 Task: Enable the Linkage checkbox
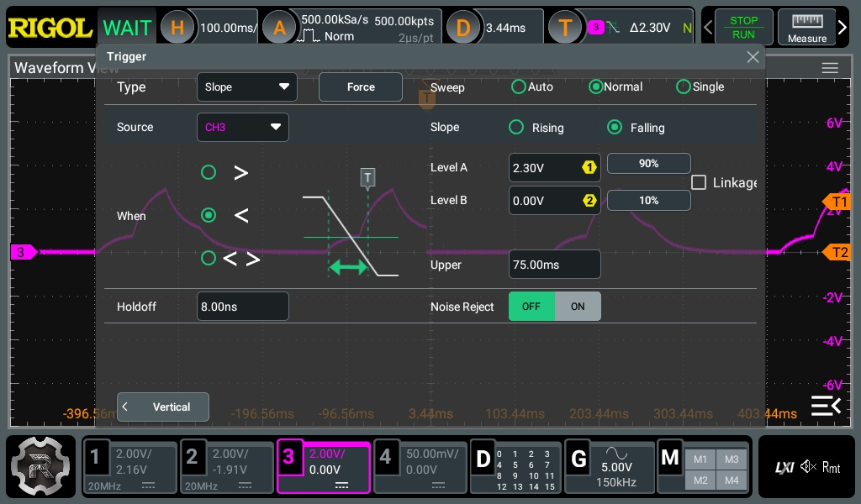699,182
